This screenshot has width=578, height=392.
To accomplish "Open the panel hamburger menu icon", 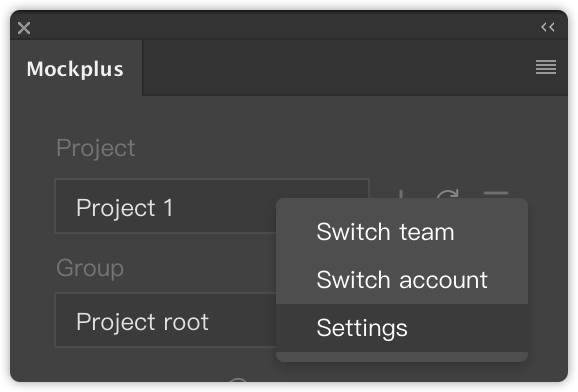I will point(546,67).
